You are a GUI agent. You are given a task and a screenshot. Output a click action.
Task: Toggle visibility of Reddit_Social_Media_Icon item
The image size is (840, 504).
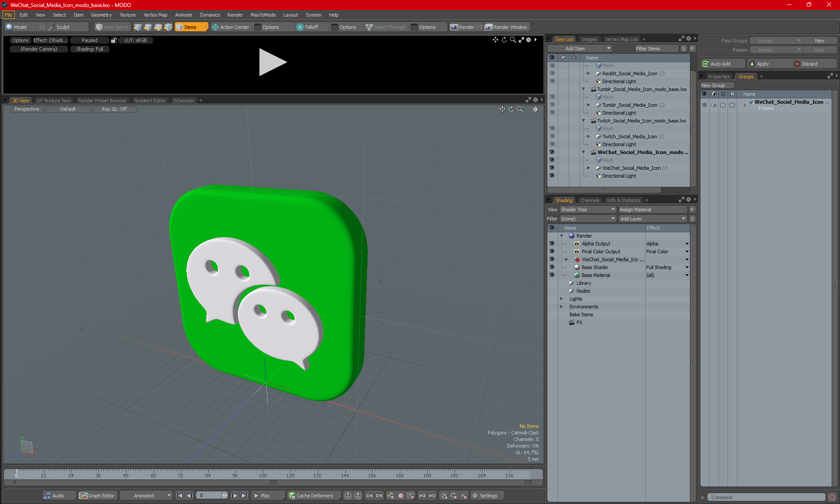coord(552,73)
